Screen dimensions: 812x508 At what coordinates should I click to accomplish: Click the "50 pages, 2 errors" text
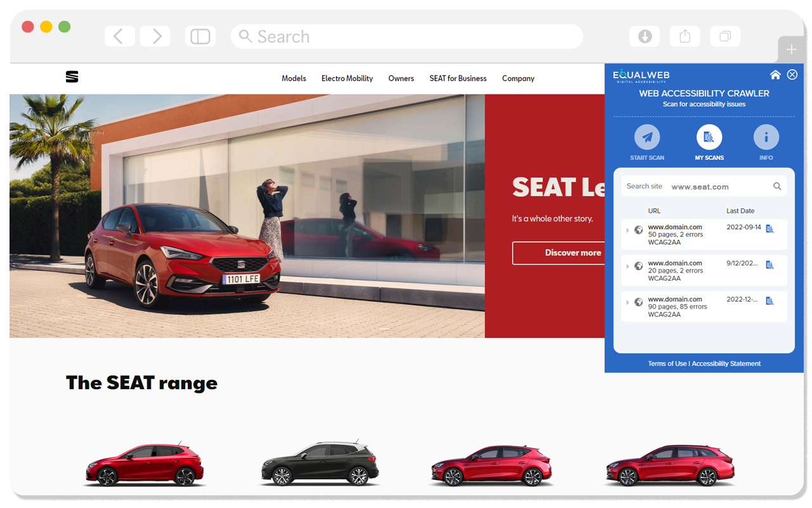click(676, 234)
